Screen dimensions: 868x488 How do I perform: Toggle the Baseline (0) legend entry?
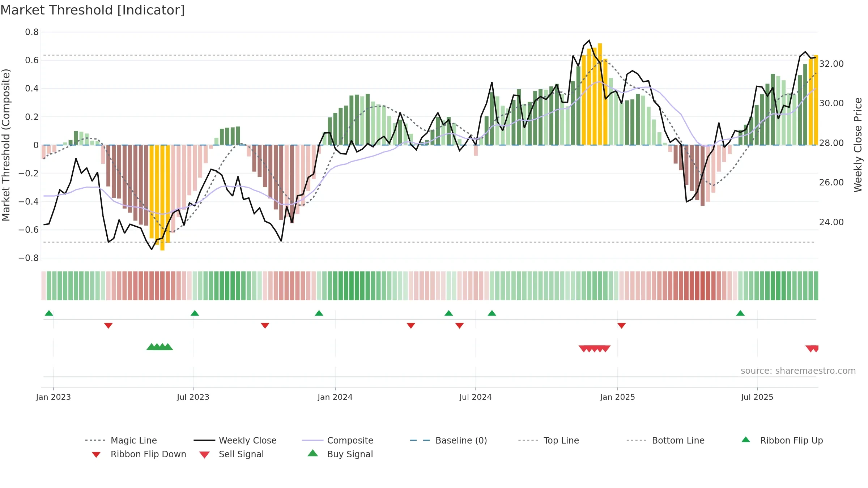click(x=448, y=440)
